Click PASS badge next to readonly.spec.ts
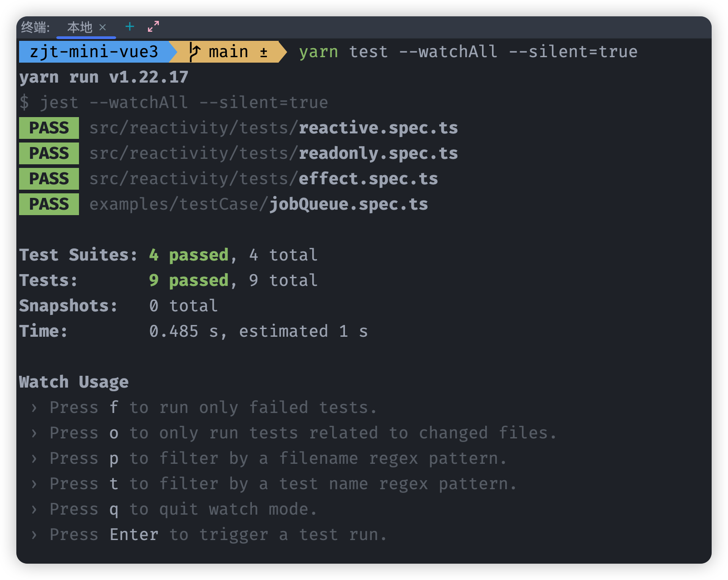Viewport: 728px width, 580px height. coord(49,153)
